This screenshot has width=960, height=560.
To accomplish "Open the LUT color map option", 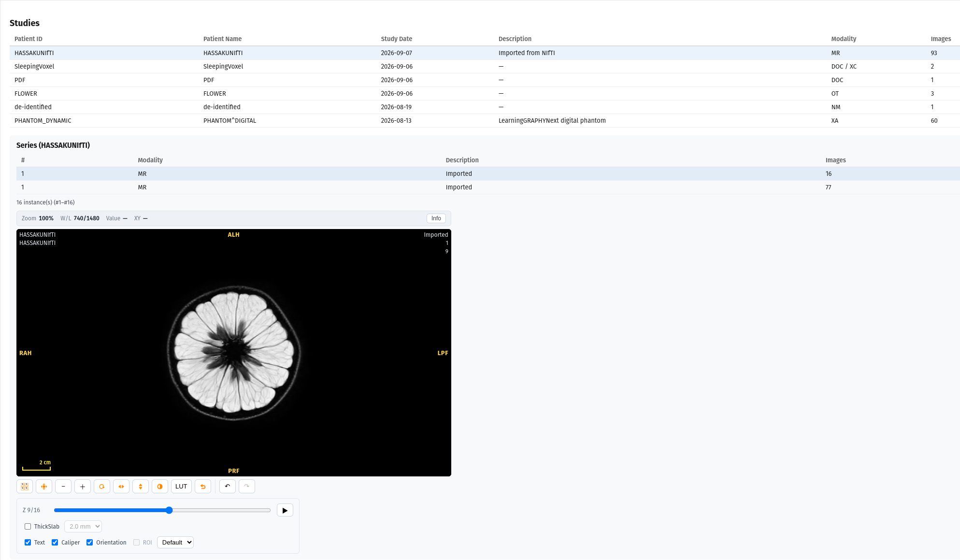I will (x=181, y=487).
